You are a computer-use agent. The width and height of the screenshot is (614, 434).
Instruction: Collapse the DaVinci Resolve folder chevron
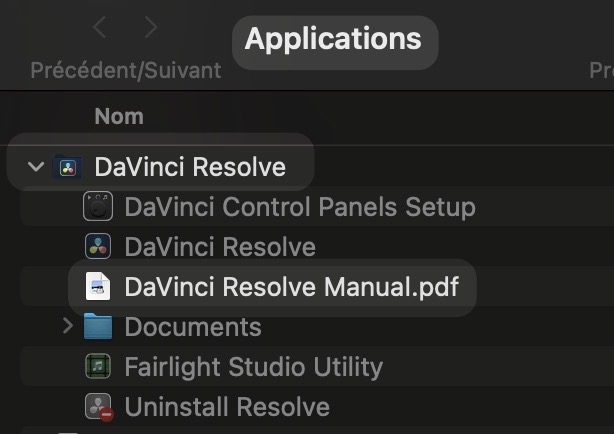36,167
